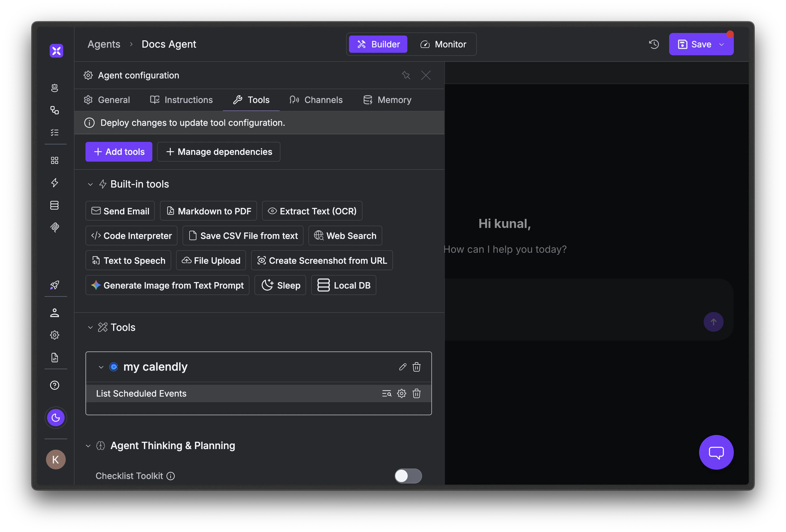Open List Scheduled Events settings gear
Screen dimensions: 786x532
[x=401, y=393]
